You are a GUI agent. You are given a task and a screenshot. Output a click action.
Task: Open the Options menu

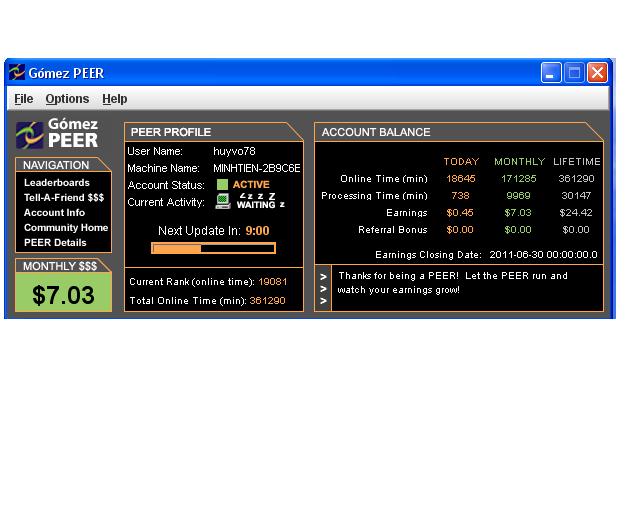(x=67, y=99)
